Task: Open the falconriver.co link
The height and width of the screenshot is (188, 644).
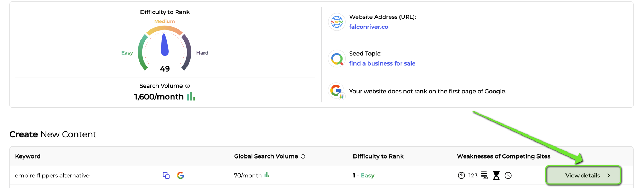Action: 369,27
